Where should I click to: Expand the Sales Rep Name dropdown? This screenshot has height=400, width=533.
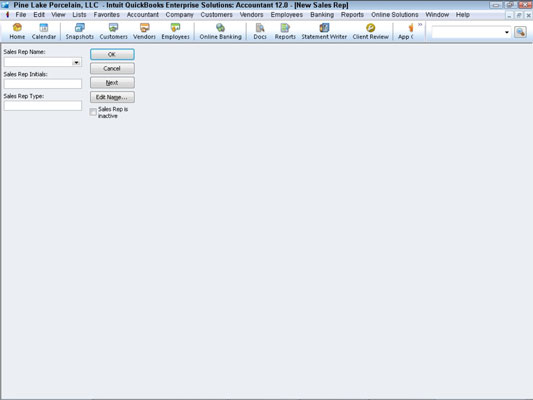coord(76,63)
